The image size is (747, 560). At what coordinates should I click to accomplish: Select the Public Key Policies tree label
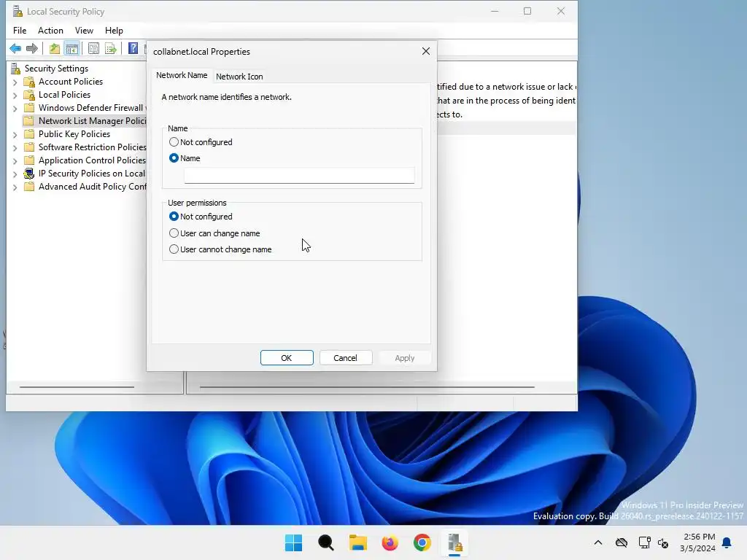(x=74, y=134)
